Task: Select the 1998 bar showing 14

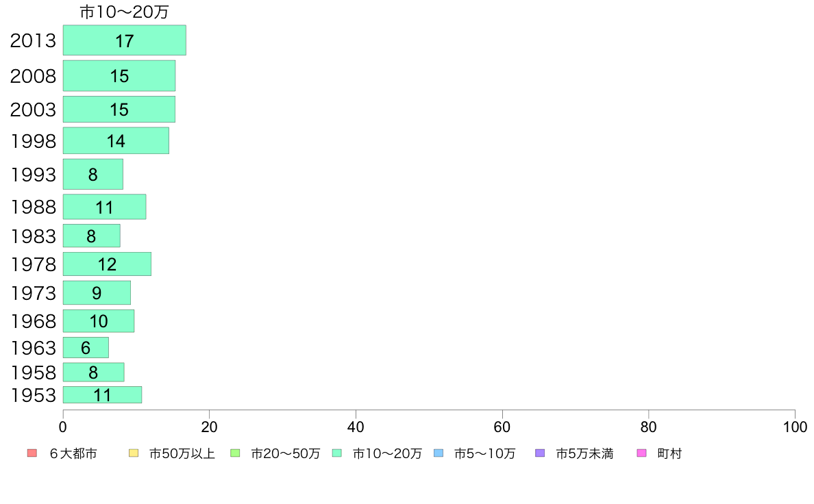Action: [x=116, y=140]
